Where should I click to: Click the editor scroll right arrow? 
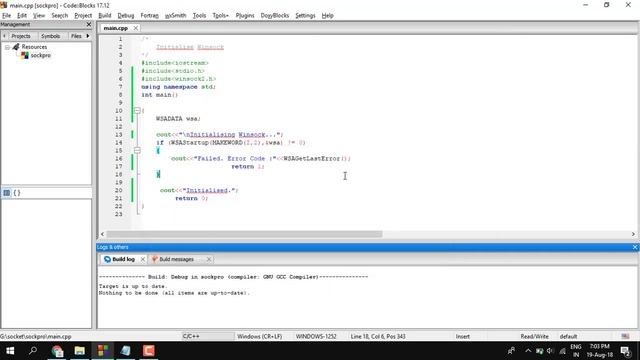coord(633,234)
